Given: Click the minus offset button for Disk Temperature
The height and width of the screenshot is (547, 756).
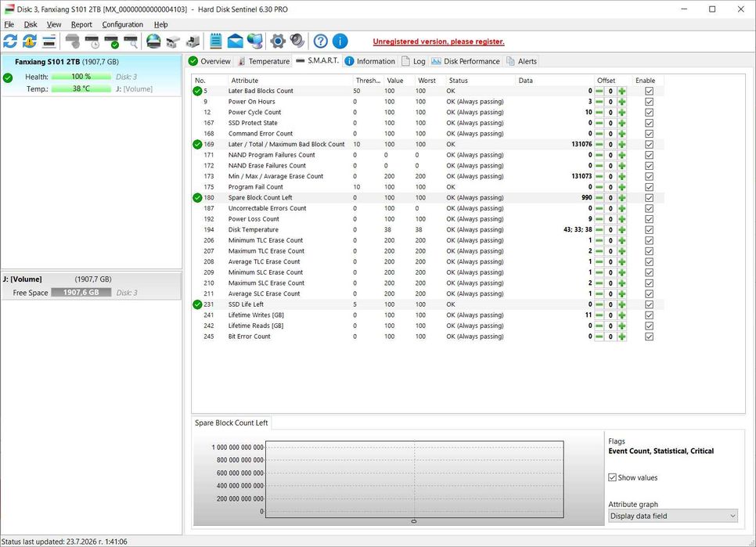Looking at the screenshot, I should (599, 230).
